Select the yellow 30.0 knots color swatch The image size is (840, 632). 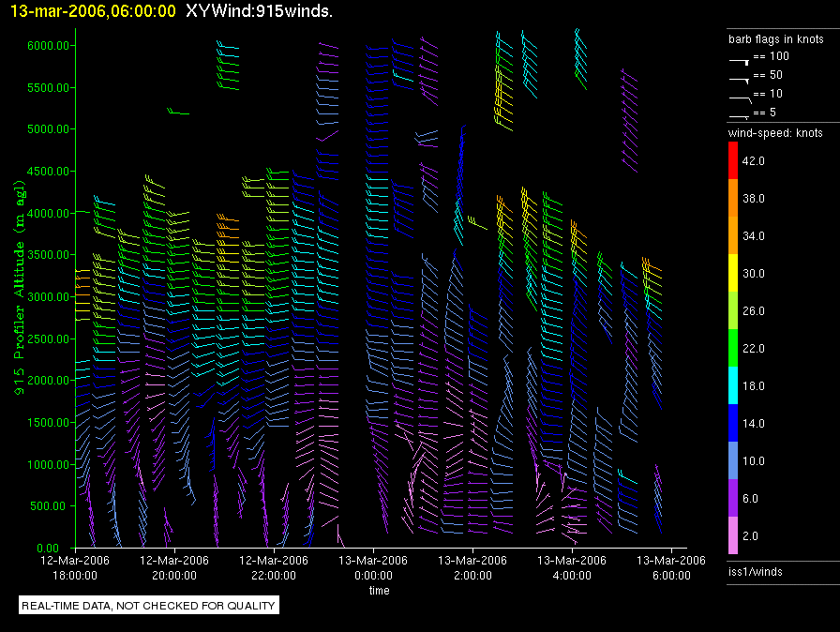734,273
